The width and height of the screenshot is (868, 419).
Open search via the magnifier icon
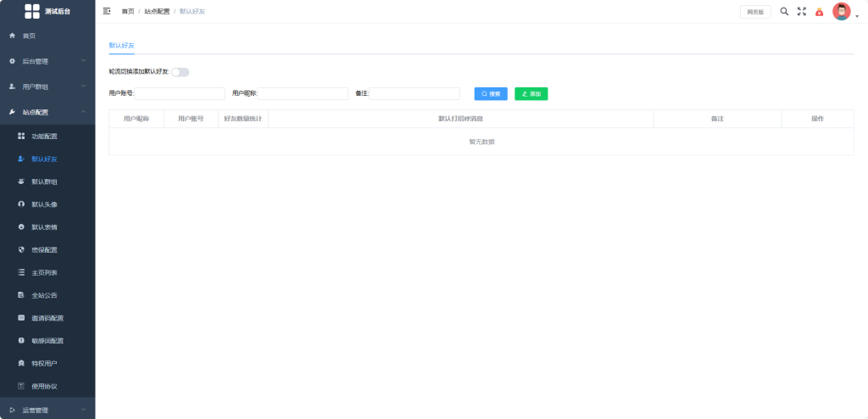tap(784, 11)
